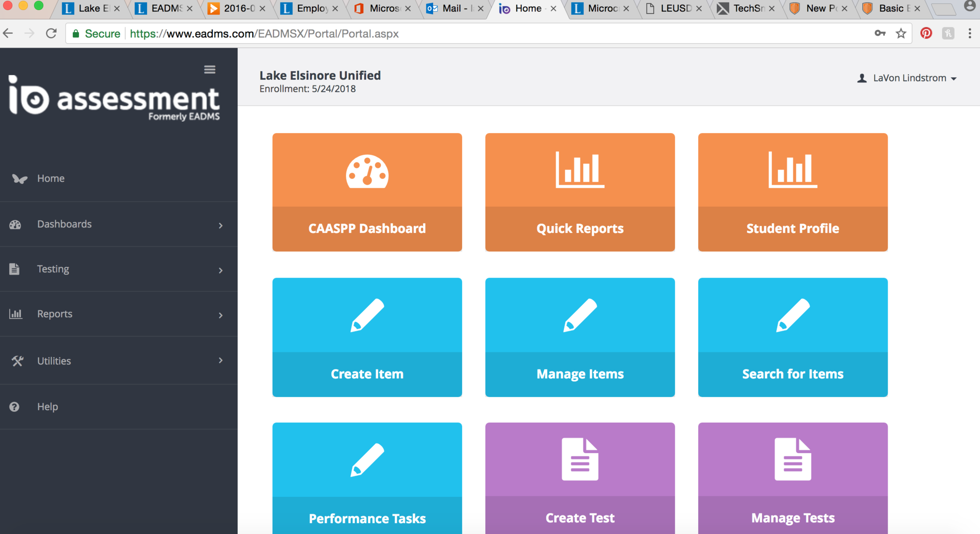Click the Create Test document icon
This screenshot has width=980, height=534.
(580, 459)
